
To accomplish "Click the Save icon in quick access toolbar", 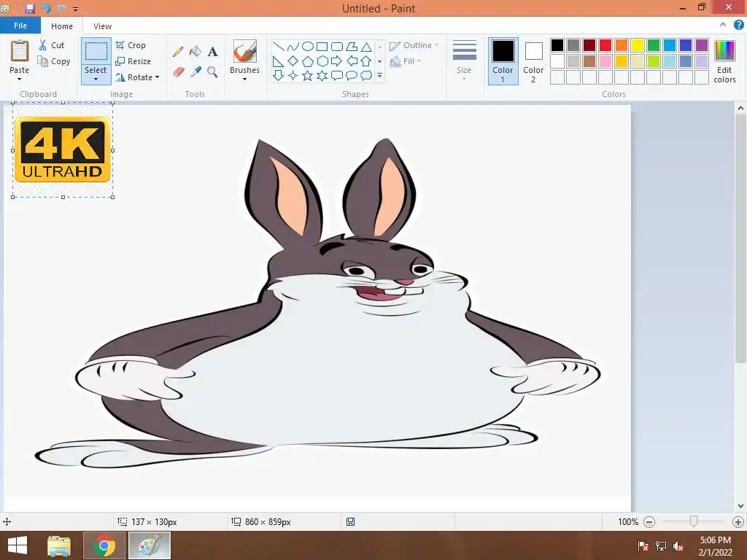I will [29, 8].
